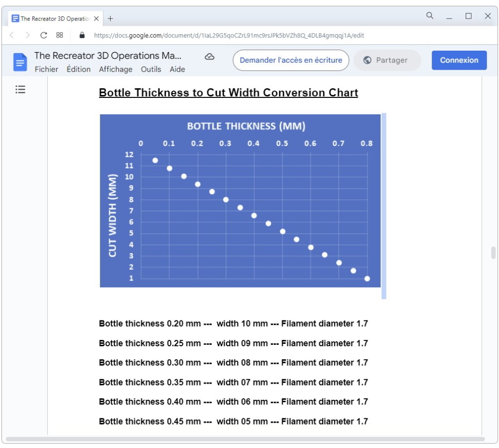
Task: Close The Recreator 3D Operations tab
Action: [x=96, y=19]
